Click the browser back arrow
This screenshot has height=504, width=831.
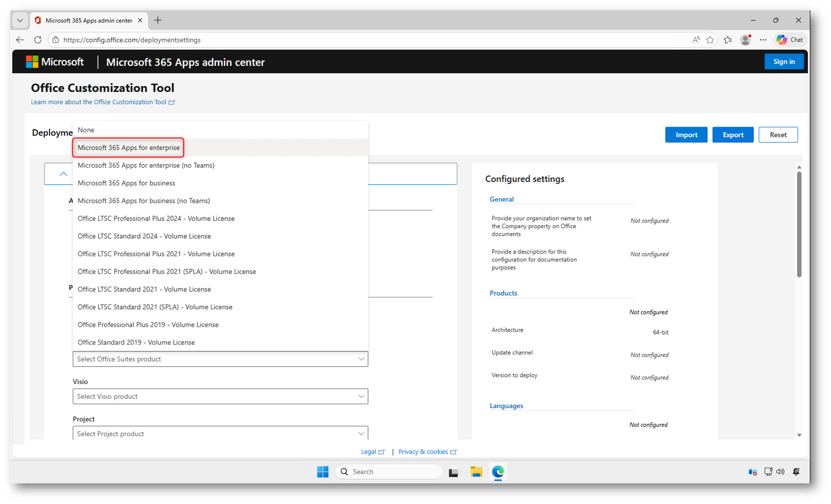click(20, 40)
